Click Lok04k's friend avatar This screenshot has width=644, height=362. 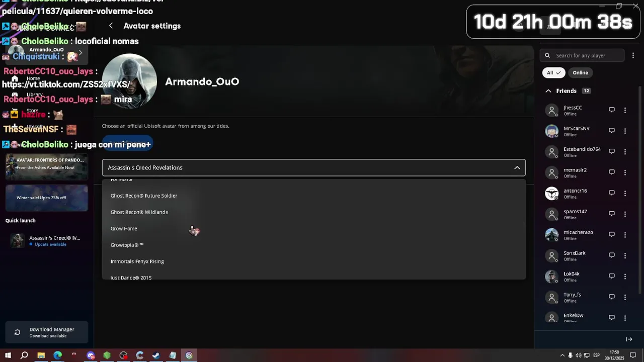(552, 276)
